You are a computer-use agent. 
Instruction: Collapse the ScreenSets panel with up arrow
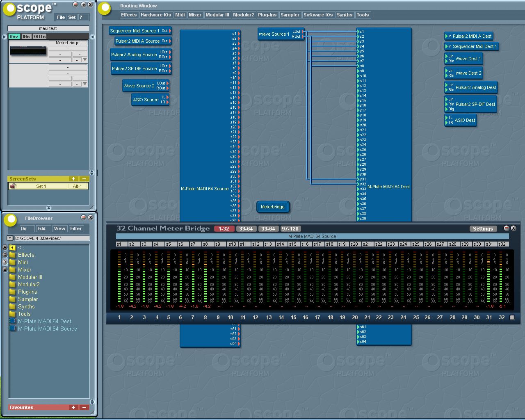(x=48, y=208)
